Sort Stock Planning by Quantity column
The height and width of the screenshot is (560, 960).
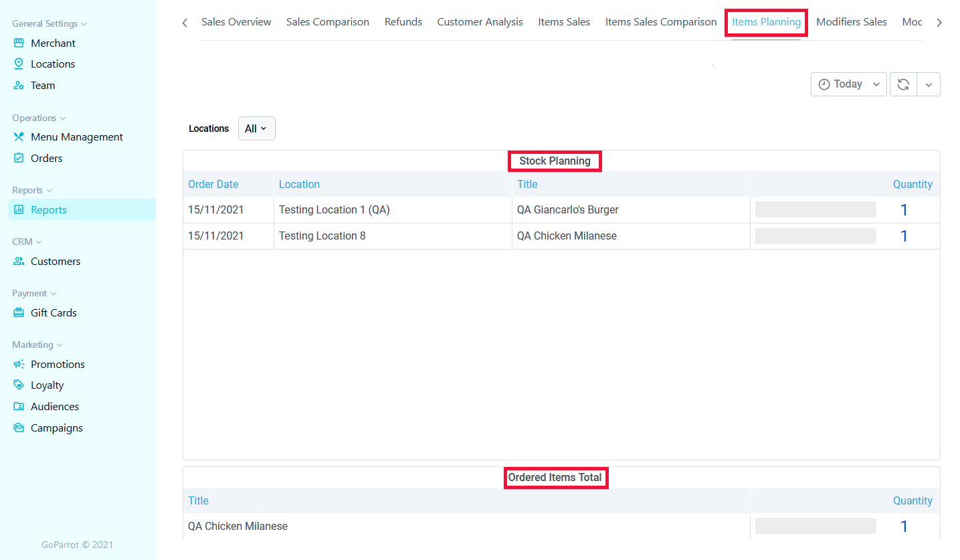click(913, 184)
